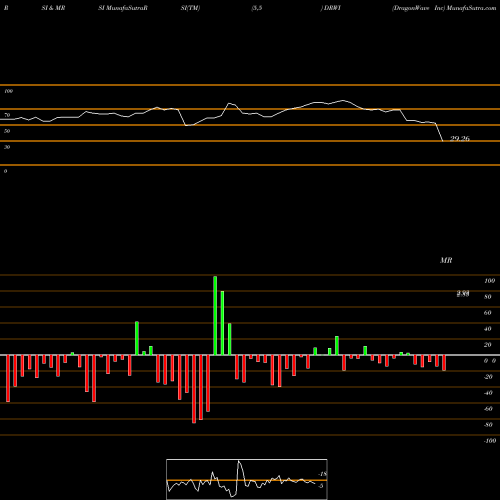Click the 'SI MunafaSutraR' header text
Image resolution: width=500 pixels, height=500 pixels.
coord(123,8)
